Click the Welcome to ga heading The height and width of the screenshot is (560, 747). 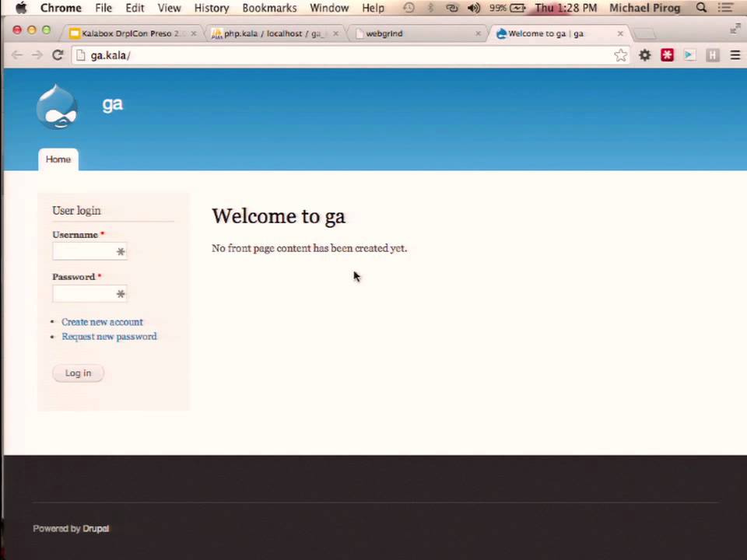pyautogui.click(x=279, y=216)
